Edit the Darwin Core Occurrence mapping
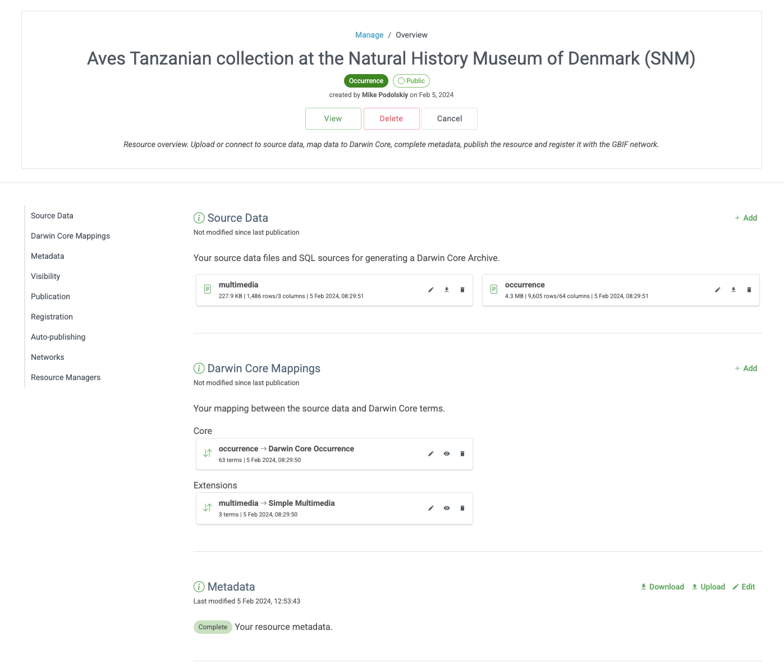The width and height of the screenshot is (784, 672). click(431, 454)
